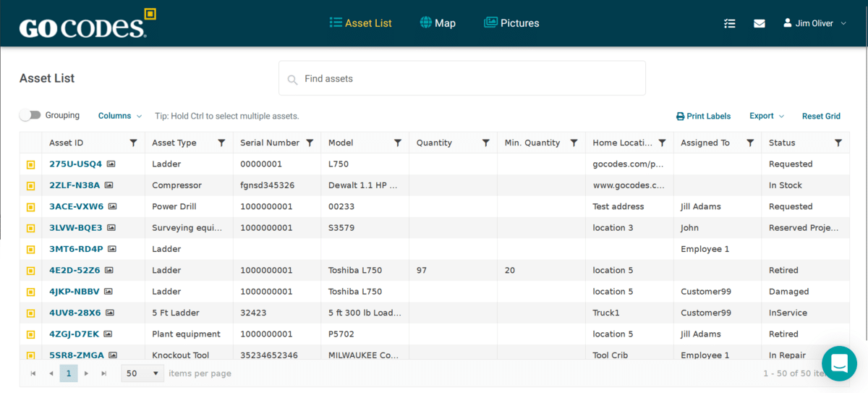The image size is (868, 393).
Task: Open the Export dropdown menu
Action: [767, 116]
